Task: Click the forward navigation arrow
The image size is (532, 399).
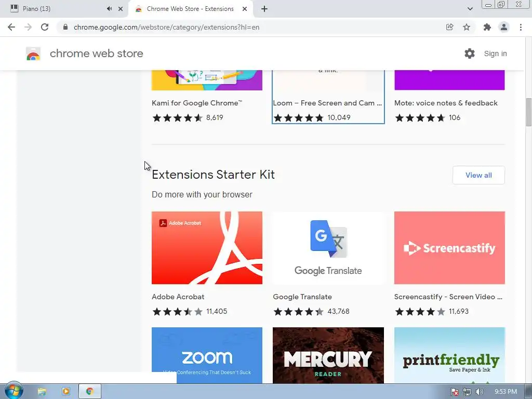Action: [28, 27]
